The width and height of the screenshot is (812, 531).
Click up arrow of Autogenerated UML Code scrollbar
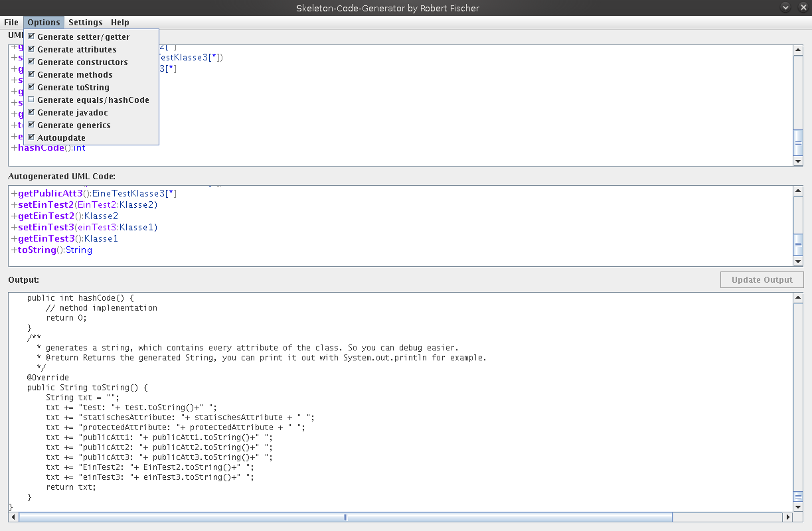(x=798, y=191)
